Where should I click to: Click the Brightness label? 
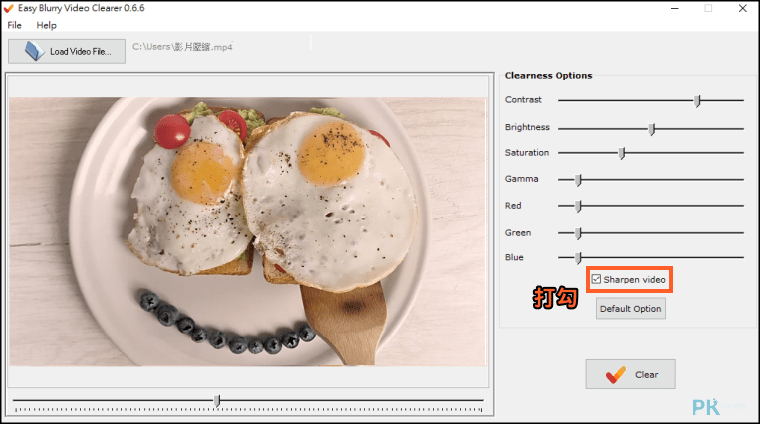(x=527, y=127)
